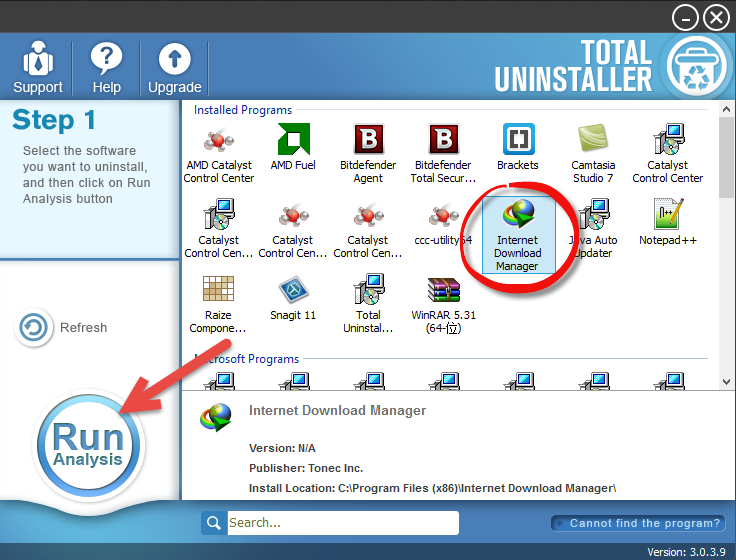Click the 'Installed Programs' section header
The height and width of the screenshot is (560, 736).
(243, 110)
